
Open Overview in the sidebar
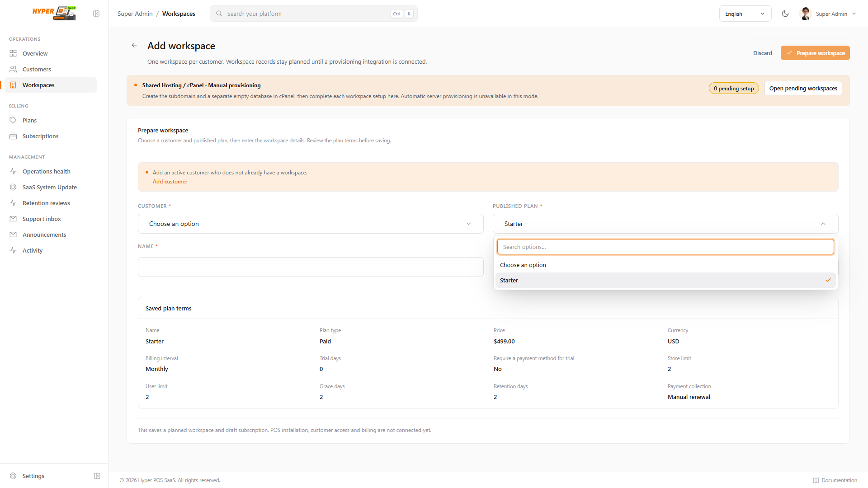(51, 53)
